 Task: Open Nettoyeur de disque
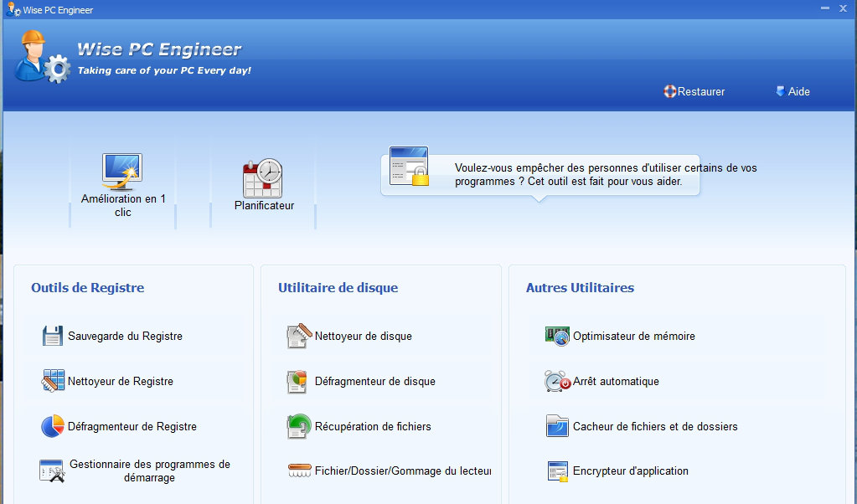[364, 336]
